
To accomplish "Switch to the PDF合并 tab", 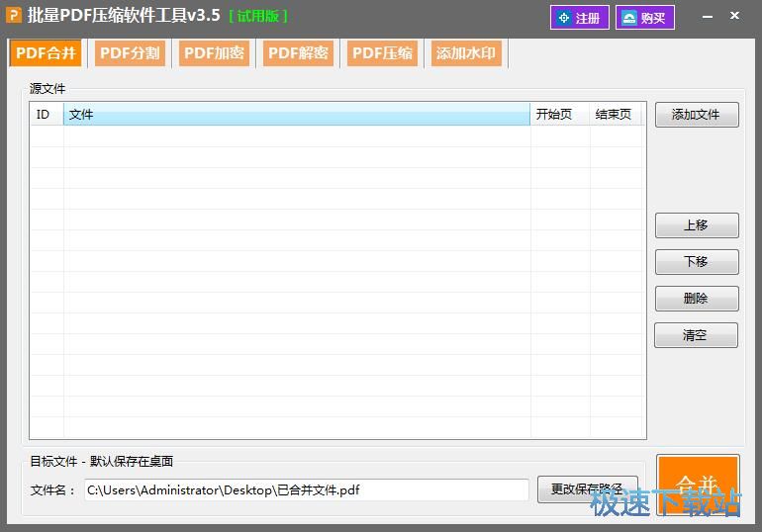I will tap(46, 53).
